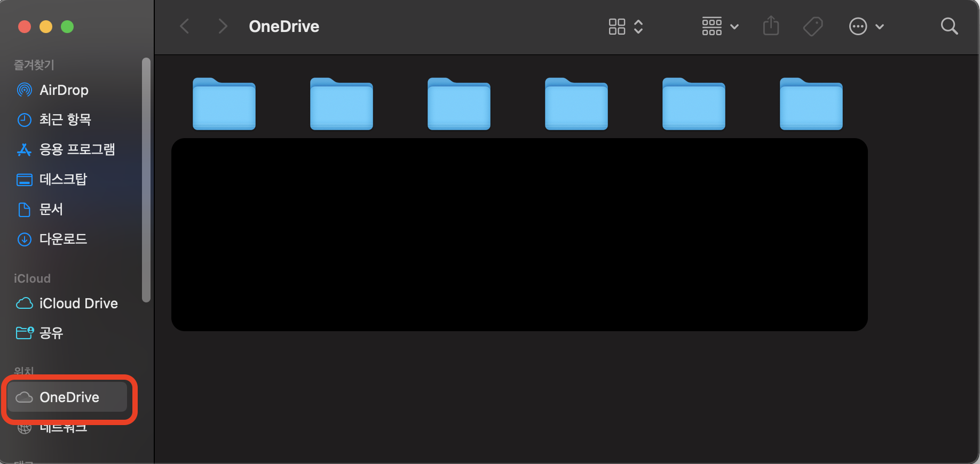This screenshot has height=464, width=980.
Task: Select OneDrive in the sidebar
Action: tap(67, 397)
